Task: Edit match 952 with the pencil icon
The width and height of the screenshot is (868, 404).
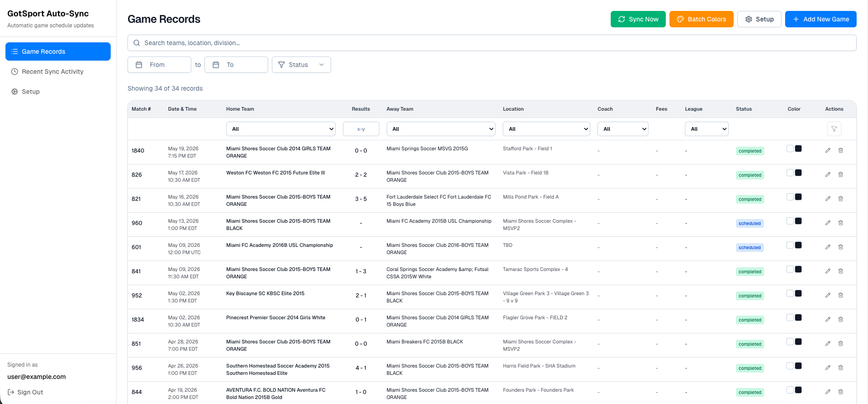Action: pyautogui.click(x=828, y=295)
